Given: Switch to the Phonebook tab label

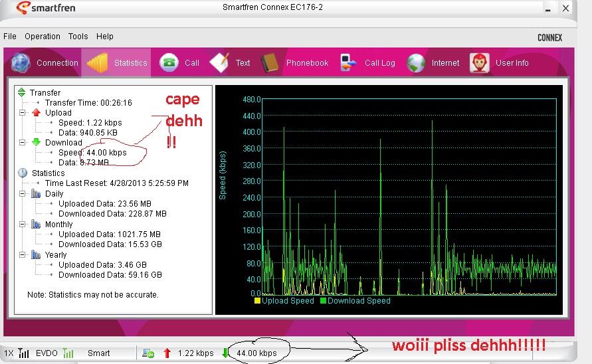Looking at the screenshot, I should 308,62.
